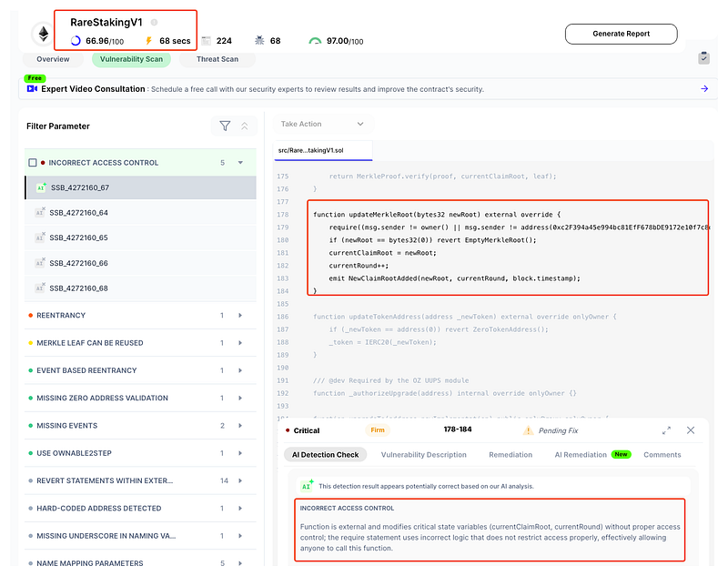The image size is (728, 576).
Task: Click the clipboard icon below Generate Report
Action: tap(703, 57)
